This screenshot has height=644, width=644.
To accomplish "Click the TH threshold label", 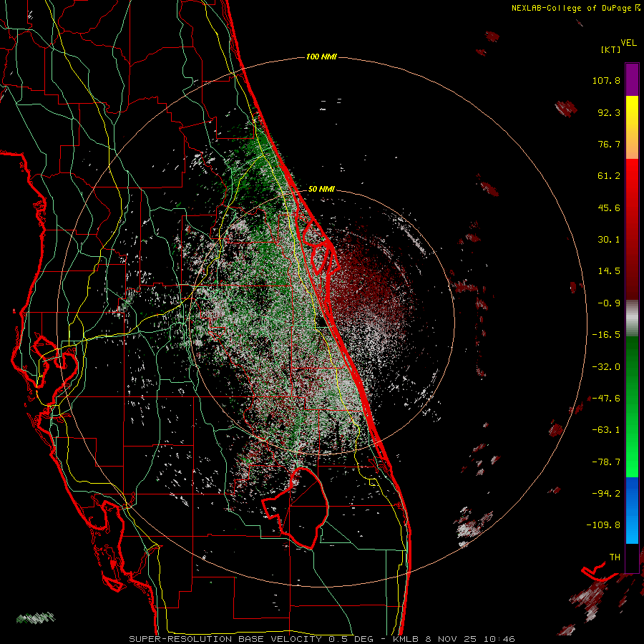I will [615, 557].
